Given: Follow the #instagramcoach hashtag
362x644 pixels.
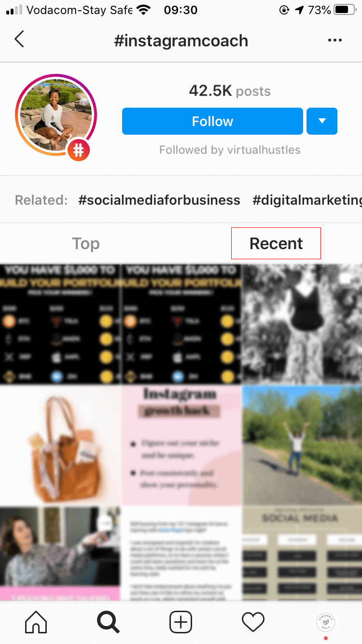Looking at the screenshot, I should pyautogui.click(x=212, y=121).
